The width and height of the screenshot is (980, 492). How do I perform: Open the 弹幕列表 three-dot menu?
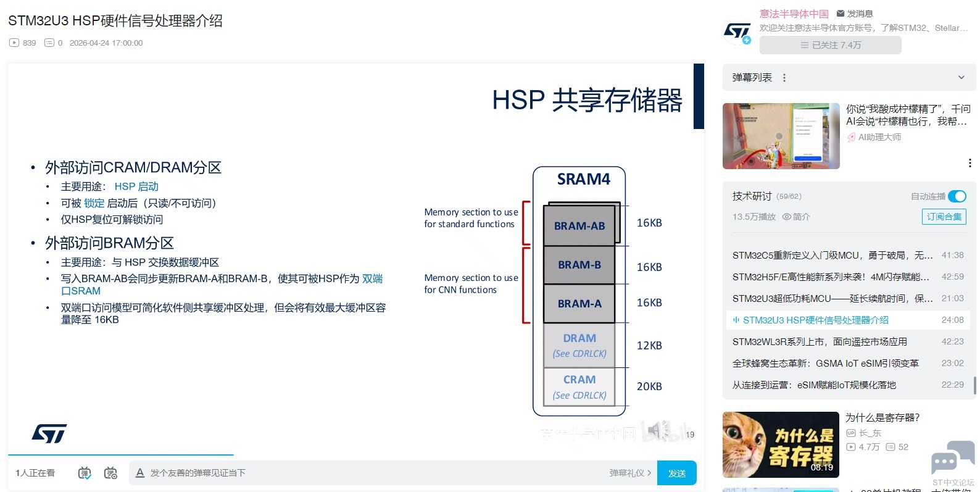(x=784, y=78)
